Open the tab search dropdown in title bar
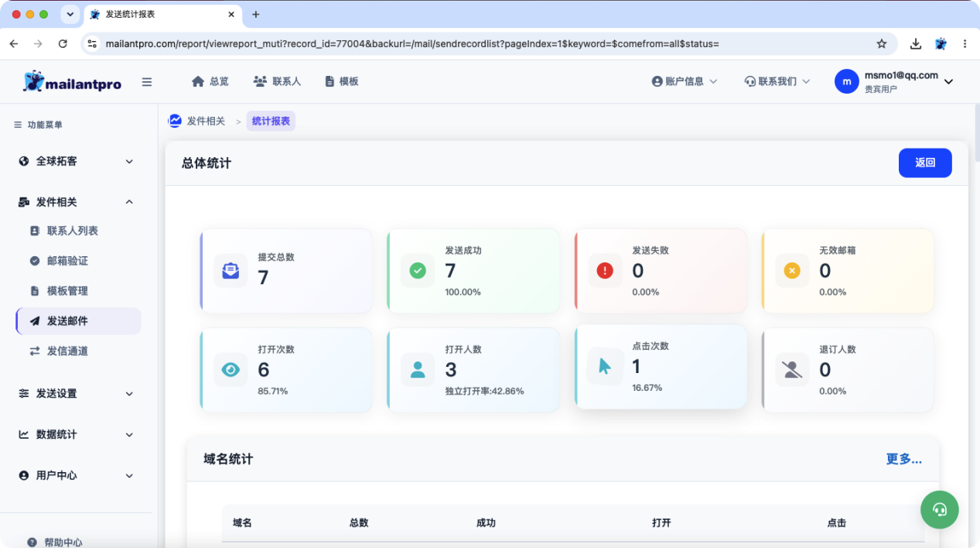980x548 pixels. click(x=69, y=14)
